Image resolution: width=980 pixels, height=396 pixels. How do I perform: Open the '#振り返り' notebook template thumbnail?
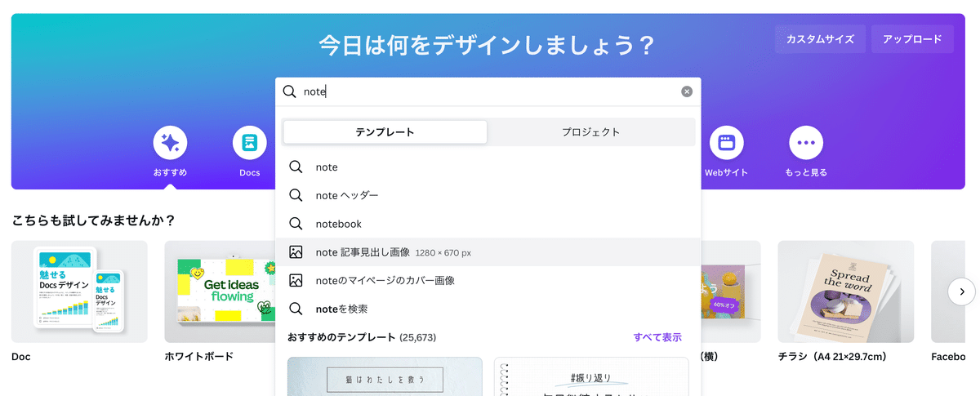(x=591, y=376)
